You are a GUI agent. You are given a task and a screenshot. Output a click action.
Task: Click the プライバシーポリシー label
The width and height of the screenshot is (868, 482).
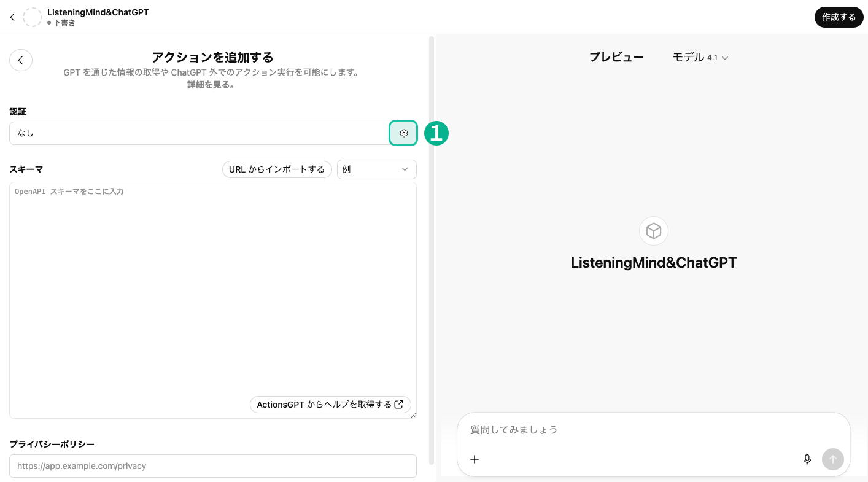(52, 444)
